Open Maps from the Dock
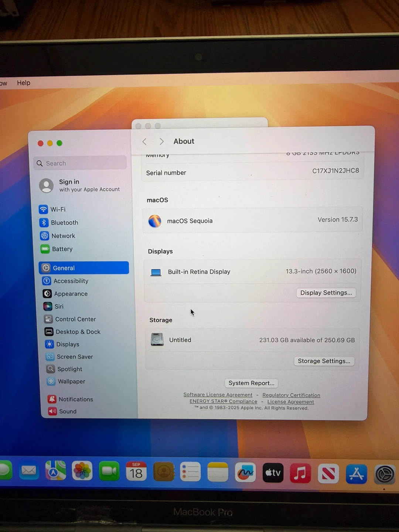Viewport: 399px width, 532px height. click(55, 471)
